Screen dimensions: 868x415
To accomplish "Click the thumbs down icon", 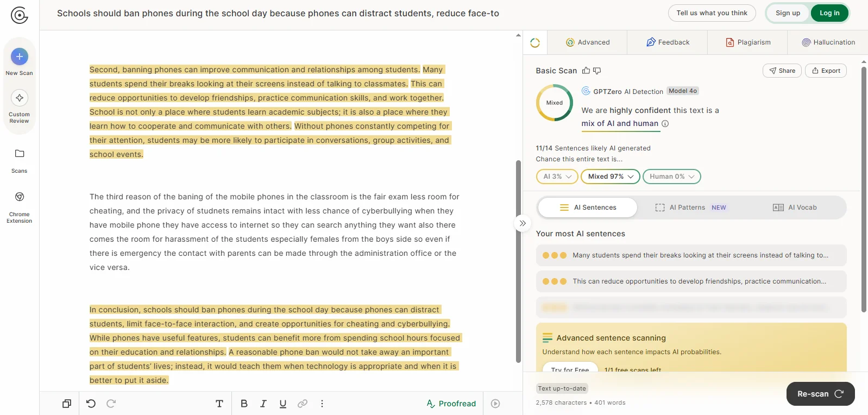I will point(597,71).
